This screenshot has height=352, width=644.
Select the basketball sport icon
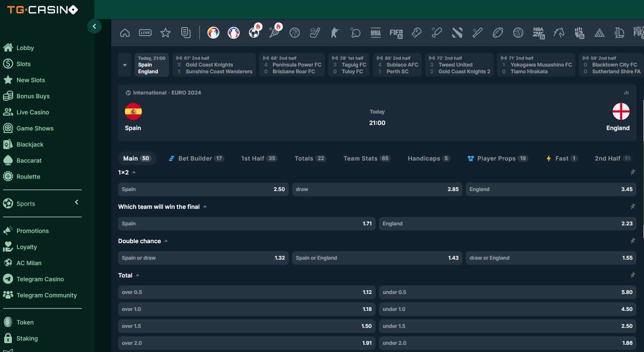click(295, 33)
